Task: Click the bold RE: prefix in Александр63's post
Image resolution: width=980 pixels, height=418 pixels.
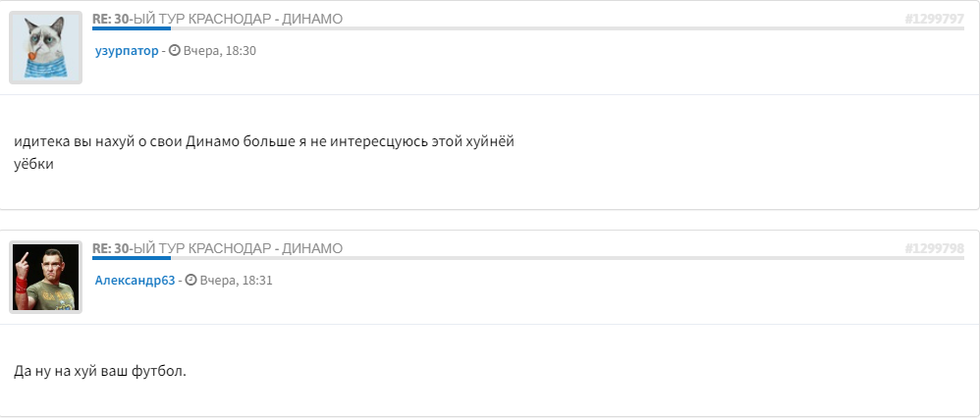Action: pyautogui.click(x=102, y=248)
